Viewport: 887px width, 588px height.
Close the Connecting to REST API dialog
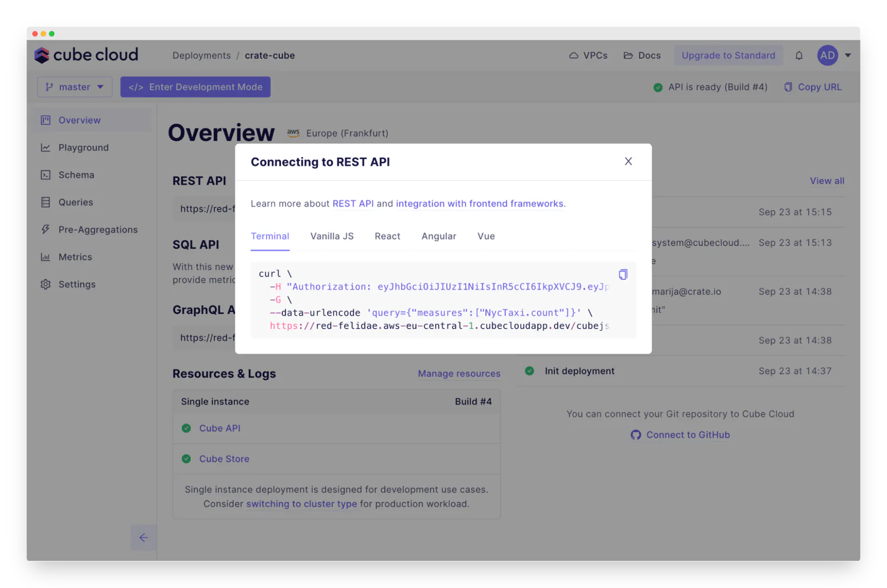[x=628, y=161]
